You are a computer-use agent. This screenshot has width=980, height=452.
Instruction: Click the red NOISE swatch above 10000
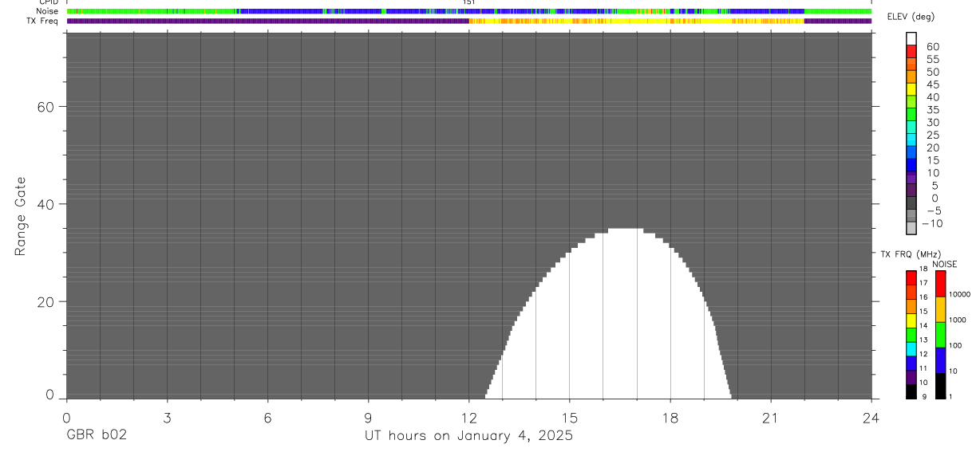click(x=940, y=283)
